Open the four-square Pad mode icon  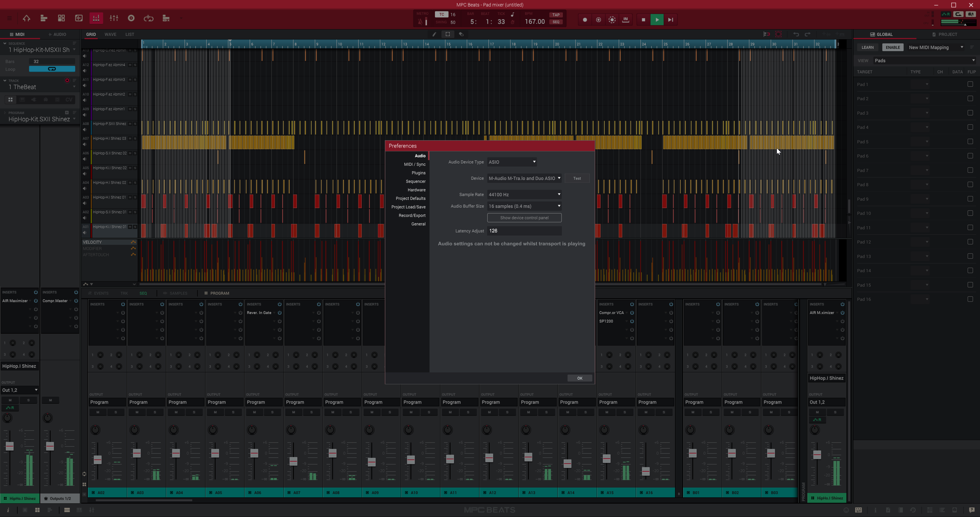61,18
